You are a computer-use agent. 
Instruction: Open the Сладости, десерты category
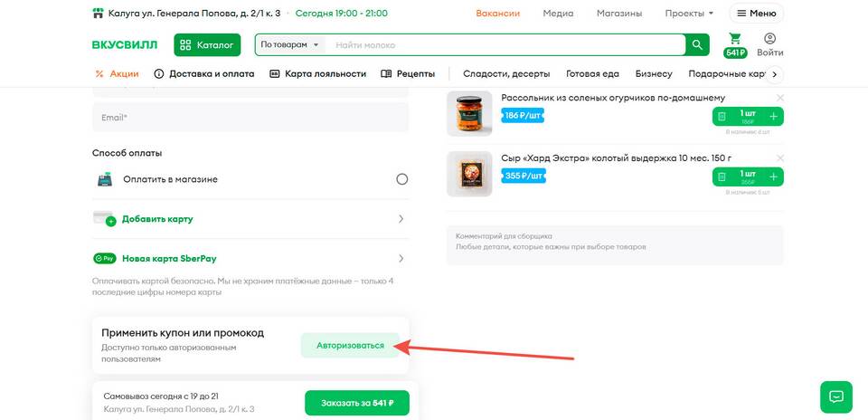click(x=506, y=73)
